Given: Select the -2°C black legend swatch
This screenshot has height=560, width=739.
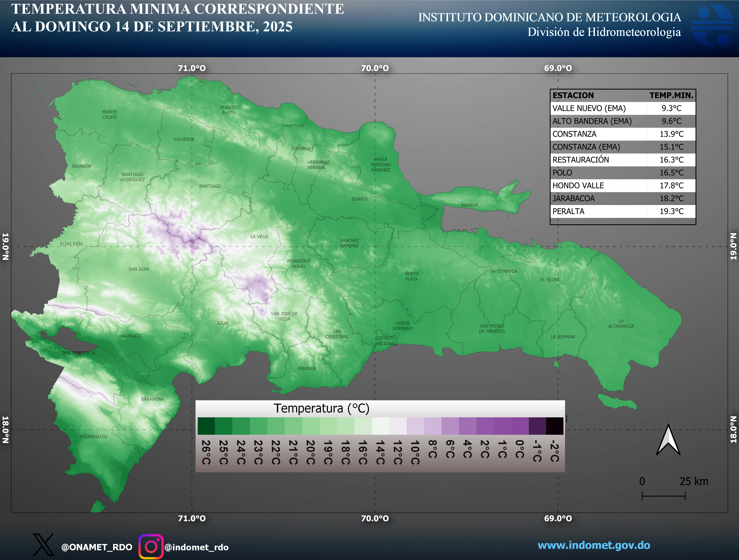Looking at the screenshot, I should 555,426.
